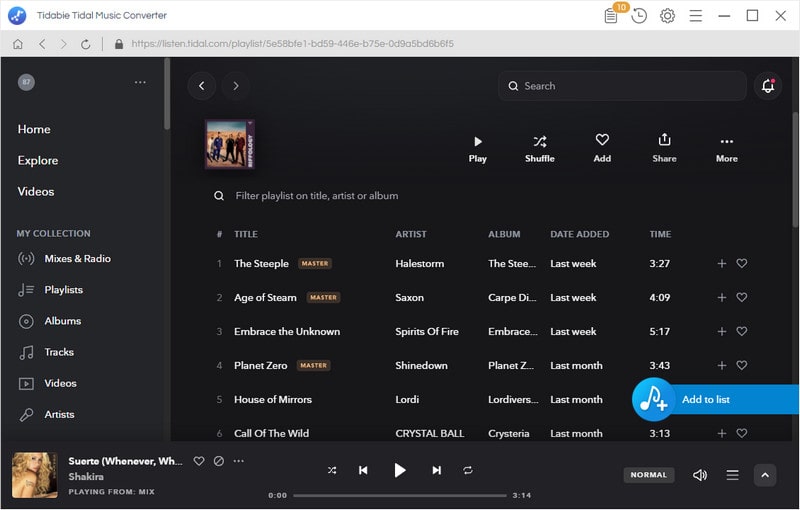800x510 pixels.
Task: Click the Add to list button
Action: (715, 399)
